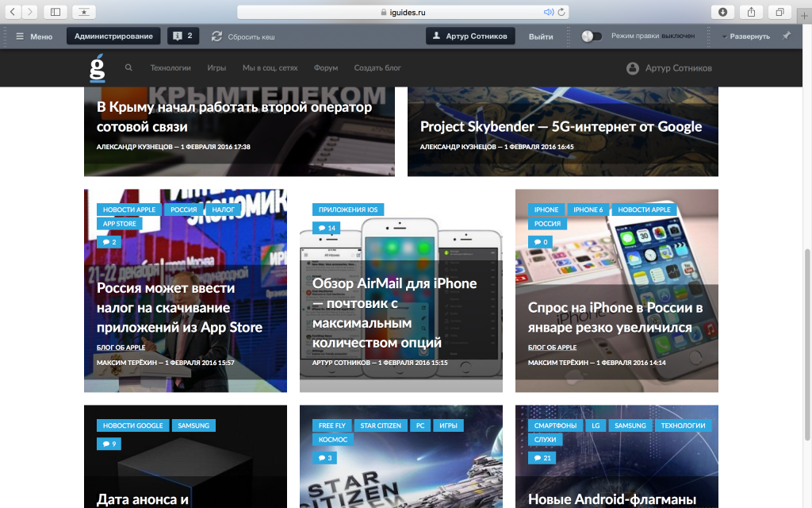Screen dimensions: 812x508
Task: Open Артур Сотников admin profile button
Action: click(x=470, y=36)
